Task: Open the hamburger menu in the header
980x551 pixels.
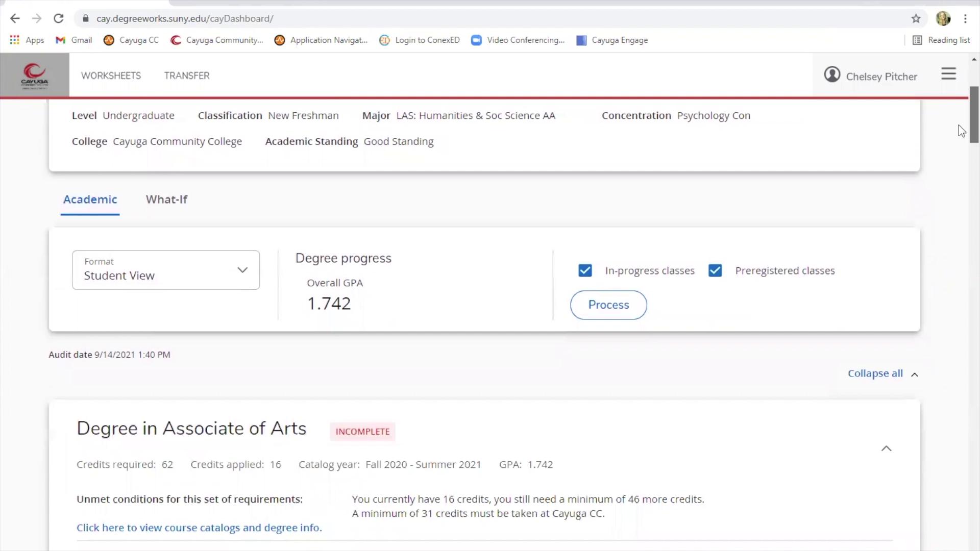Action: pyautogui.click(x=948, y=74)
